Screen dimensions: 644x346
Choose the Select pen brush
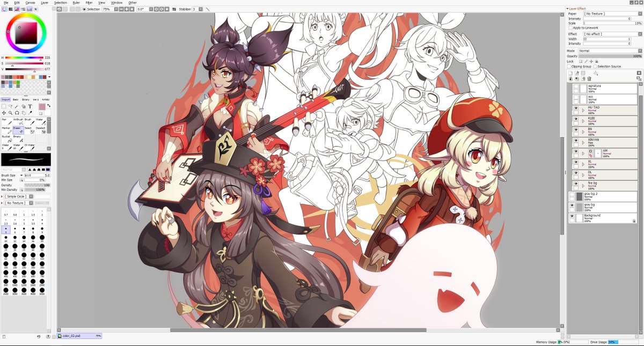point(28,130)
